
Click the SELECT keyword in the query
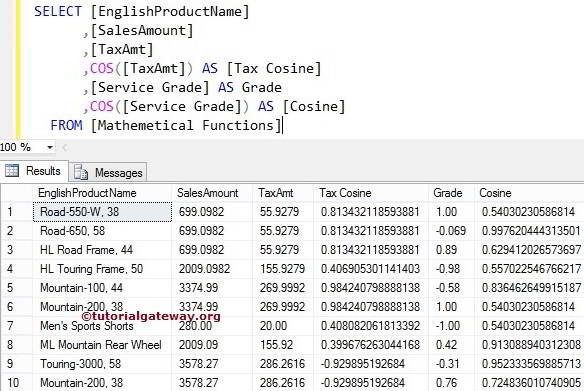[x=58, y=11]
